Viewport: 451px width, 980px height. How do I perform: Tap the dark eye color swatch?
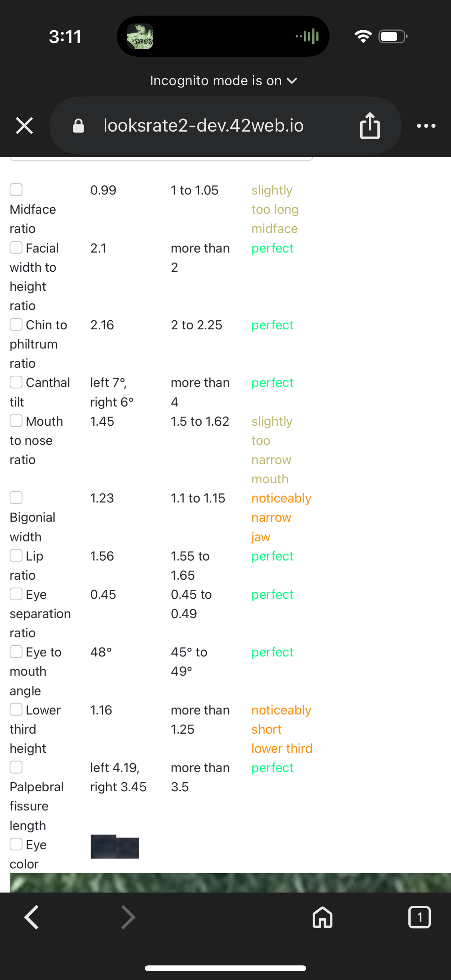click(x=114, y=847)
